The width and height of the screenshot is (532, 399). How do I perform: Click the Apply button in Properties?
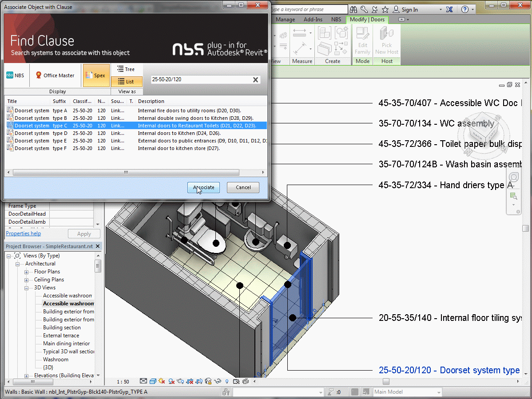point(84,234)
